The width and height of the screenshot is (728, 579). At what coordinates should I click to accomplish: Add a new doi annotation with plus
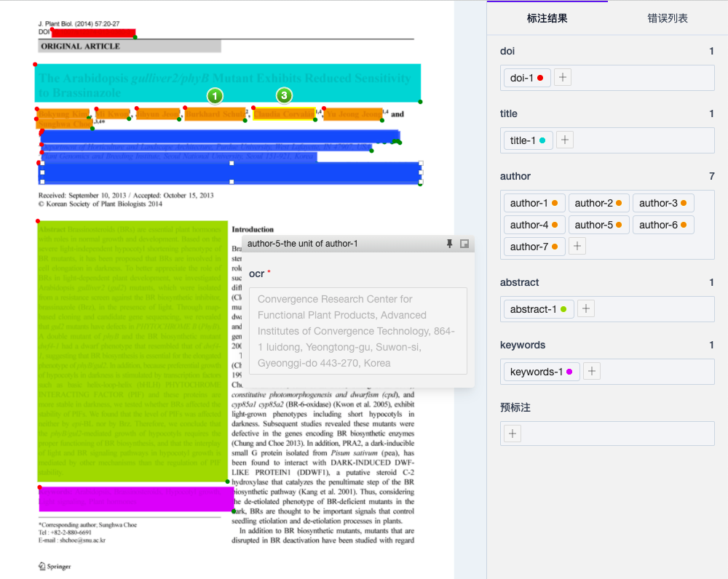pyautogui.click(x=562, y=78)
